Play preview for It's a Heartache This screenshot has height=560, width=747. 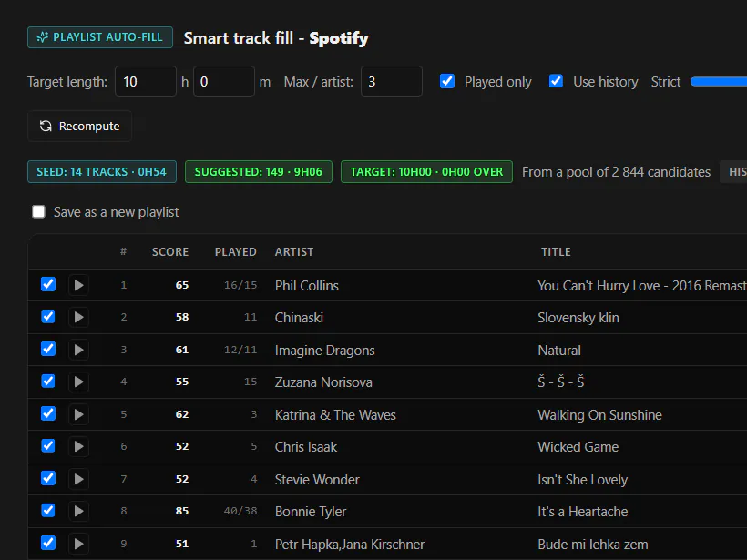[78, 512]
